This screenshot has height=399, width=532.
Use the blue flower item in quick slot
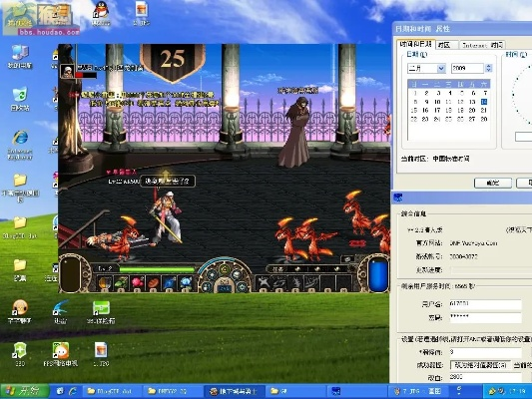[185, 283]
